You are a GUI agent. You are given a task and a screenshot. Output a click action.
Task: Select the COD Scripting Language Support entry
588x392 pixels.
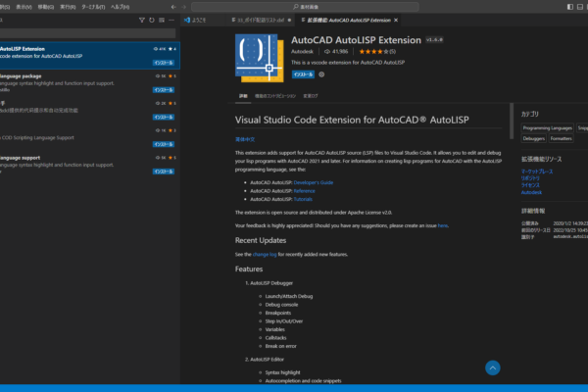click(x=90, y=137)
